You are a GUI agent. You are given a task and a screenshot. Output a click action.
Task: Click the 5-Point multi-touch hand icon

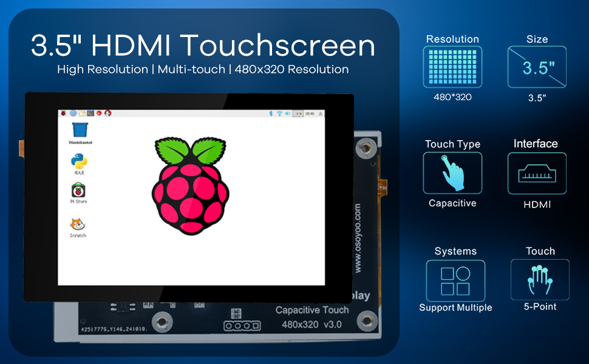coord(540,280)
